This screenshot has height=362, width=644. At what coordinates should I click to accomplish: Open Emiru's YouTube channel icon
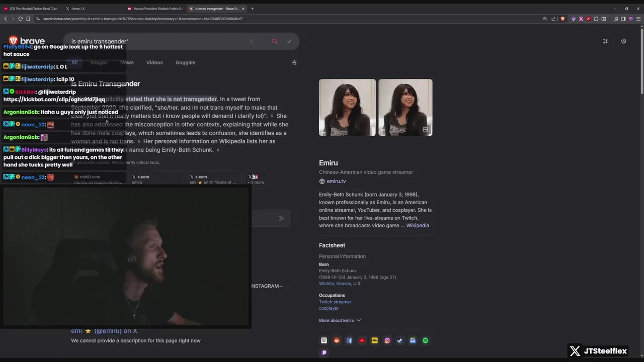[x=362, y=340]
